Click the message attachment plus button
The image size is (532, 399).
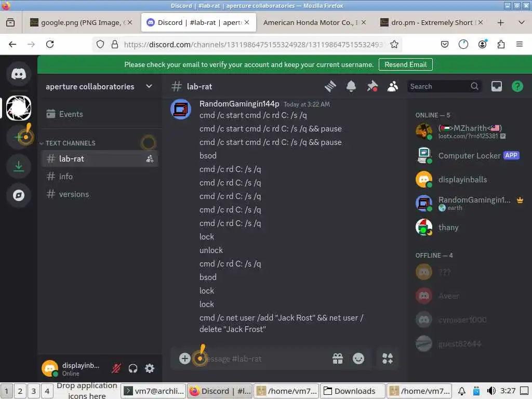[184, 358]
